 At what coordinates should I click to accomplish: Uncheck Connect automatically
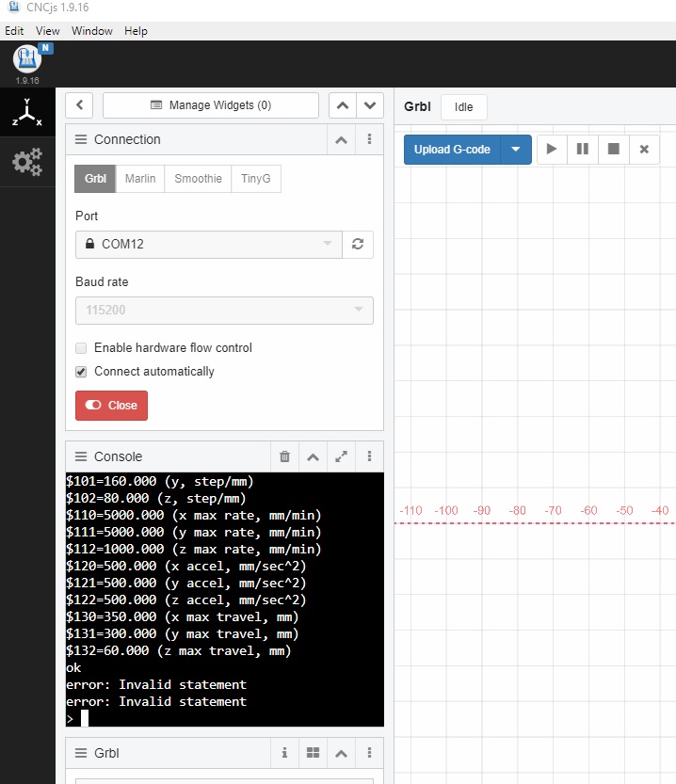click(82, 372)
